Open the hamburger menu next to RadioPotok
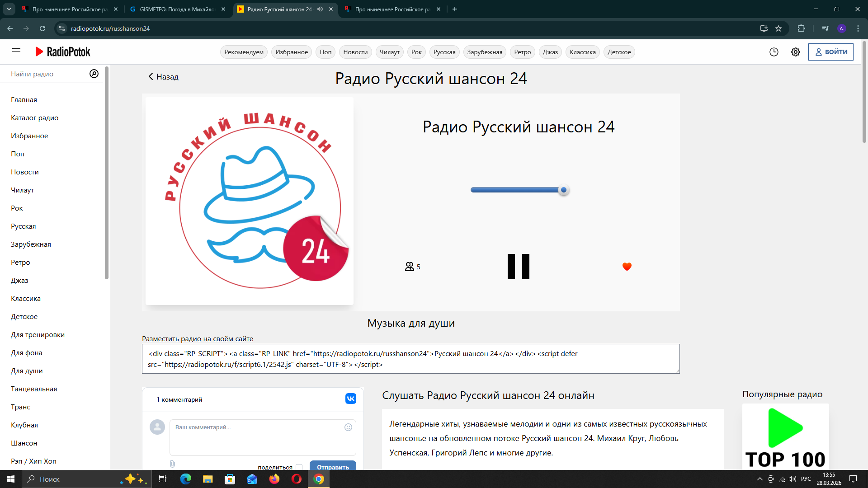 coord(16,52)
